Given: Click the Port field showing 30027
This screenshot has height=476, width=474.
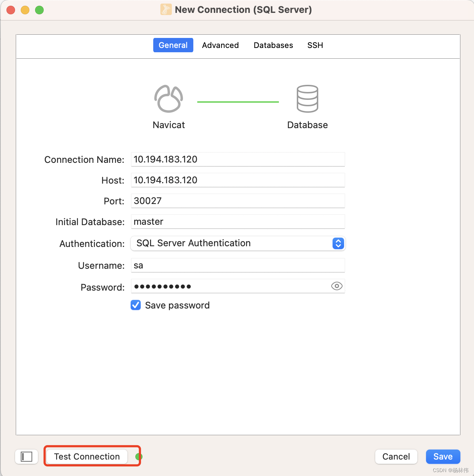Looking at the screenshot, I should (238, 201).
